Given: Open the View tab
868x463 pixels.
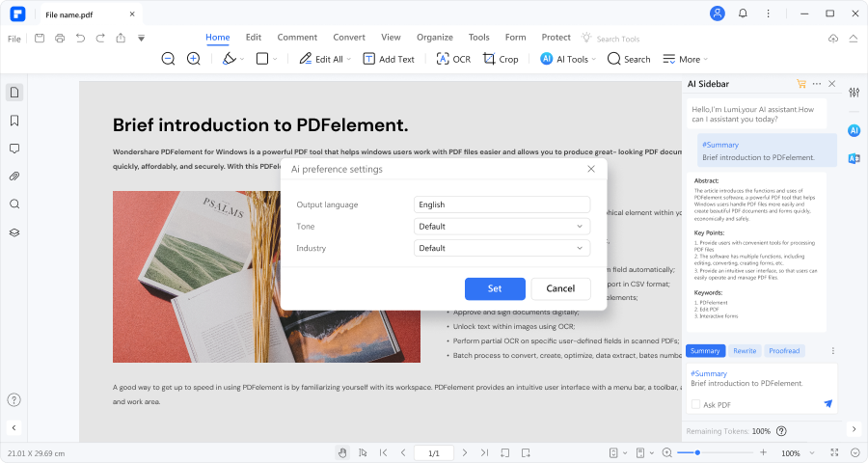Looking at the screenshot, I should click(391, 37).
